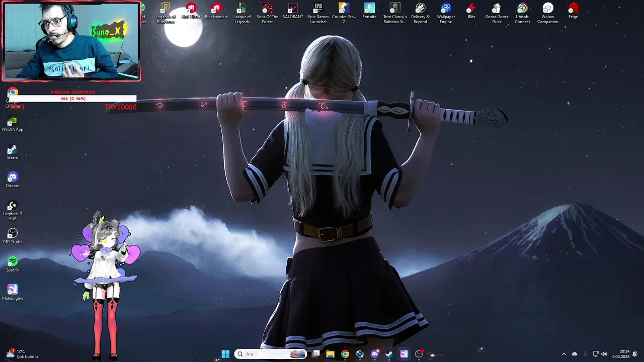Click the MateEngine anime character overlay

click(104, 285)
